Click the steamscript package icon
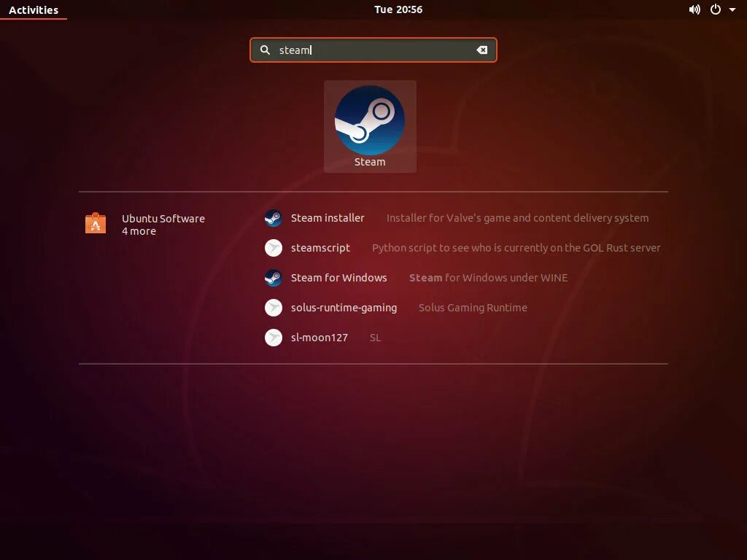This screenshot has width=747, height=560. 274,248
